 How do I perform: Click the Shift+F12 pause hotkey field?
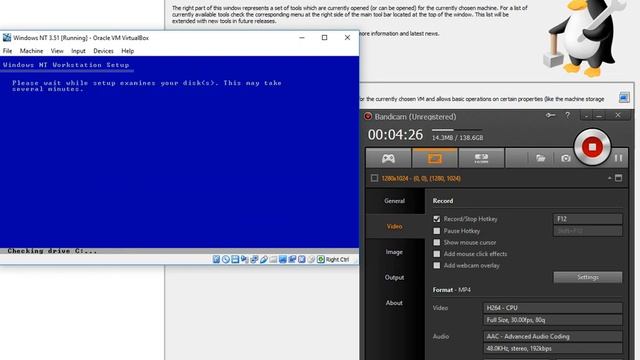pos(588,231)
